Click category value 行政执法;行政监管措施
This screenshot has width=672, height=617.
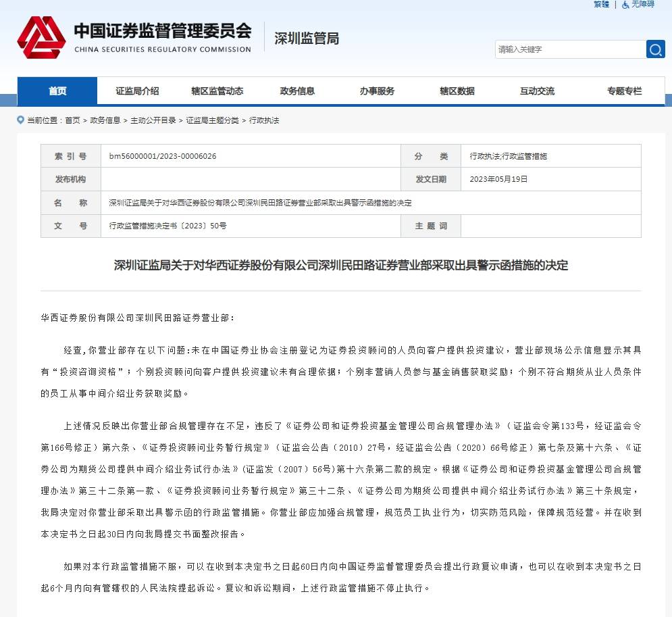click(x=509, y=156)
